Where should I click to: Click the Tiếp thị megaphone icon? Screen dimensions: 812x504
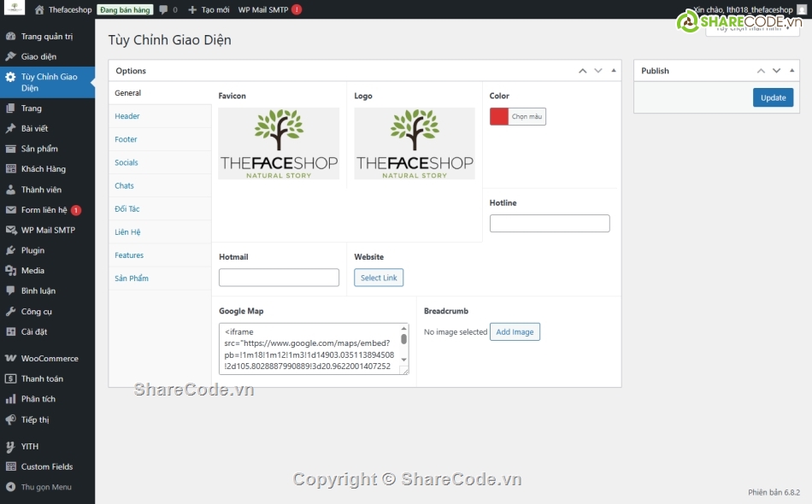(10, 419)
